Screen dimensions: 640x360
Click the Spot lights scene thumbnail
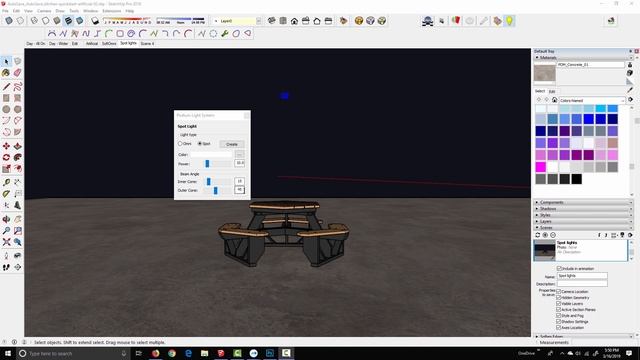[x=544, y=250]
